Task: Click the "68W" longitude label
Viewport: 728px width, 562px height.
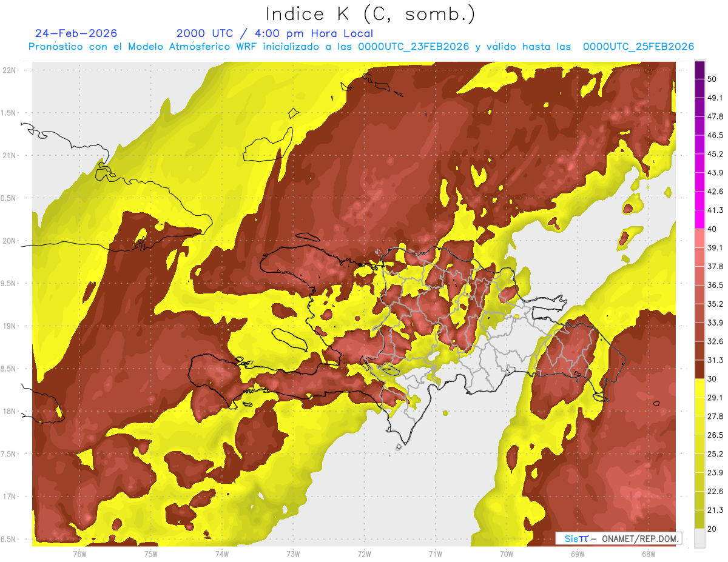Action: click(x=649, y=554)
